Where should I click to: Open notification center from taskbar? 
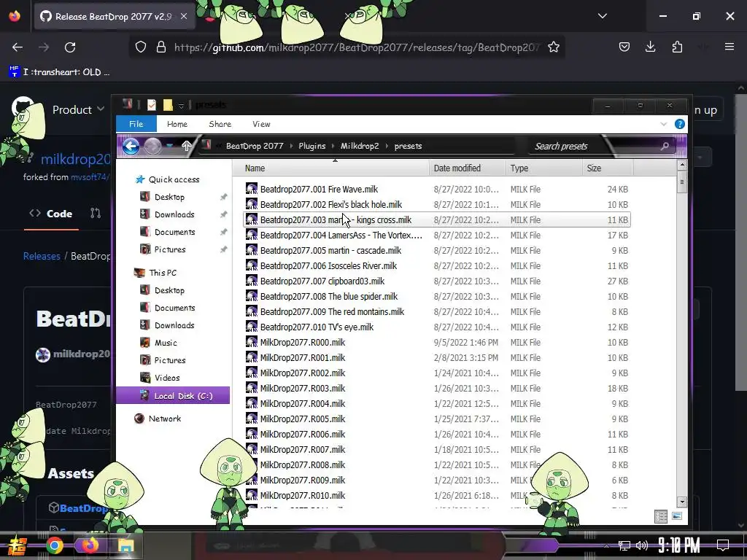coord(723,545)
